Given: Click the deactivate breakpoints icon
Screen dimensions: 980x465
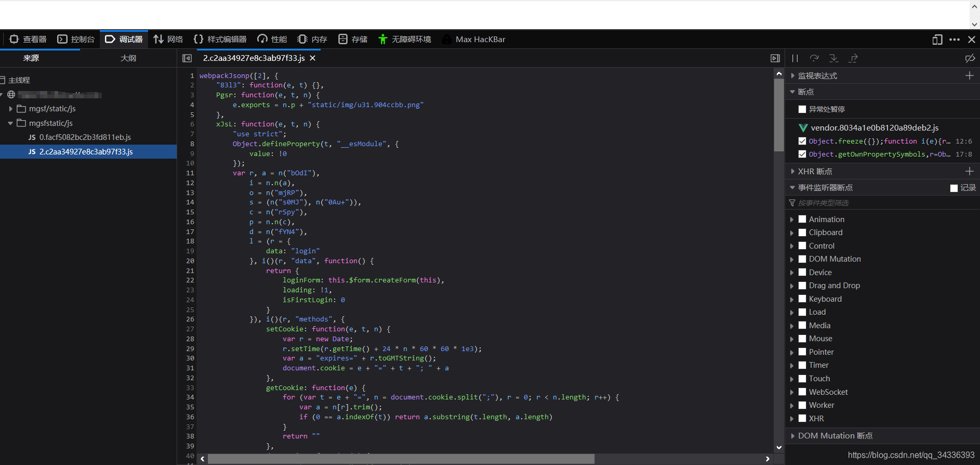Looking at the screenshot, I should (x=970, y=58).
